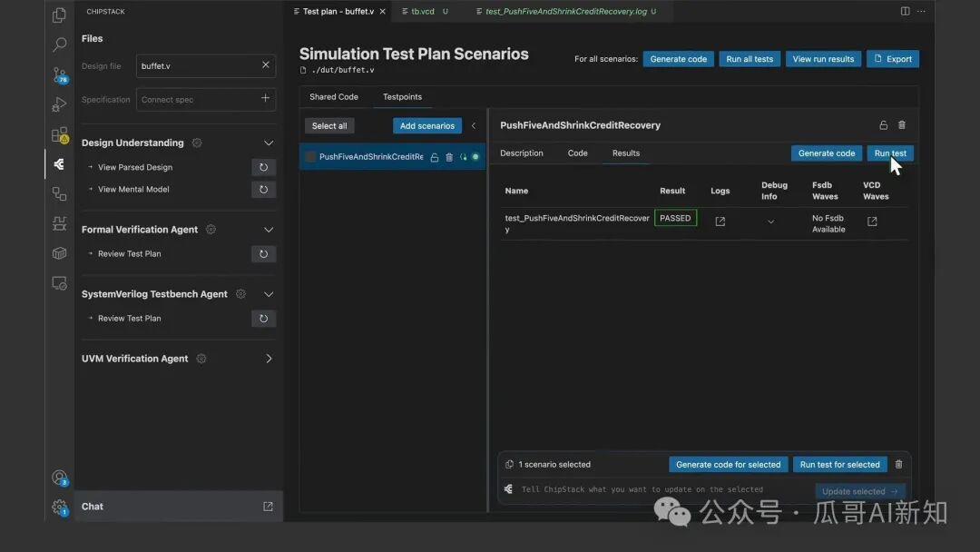Open the Accounts icon in activity bar
Image resolution: width=980 pixels, height=552 pixels.
(59, 478)
